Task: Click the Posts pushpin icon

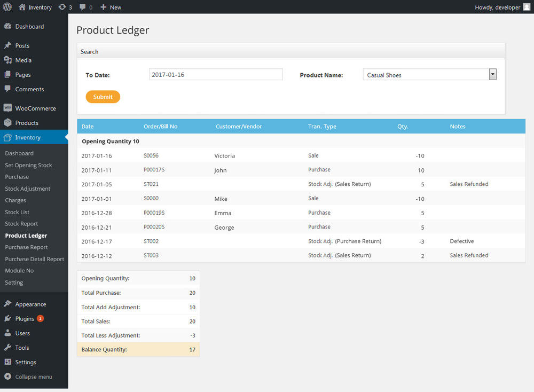Action: point(7,45)
